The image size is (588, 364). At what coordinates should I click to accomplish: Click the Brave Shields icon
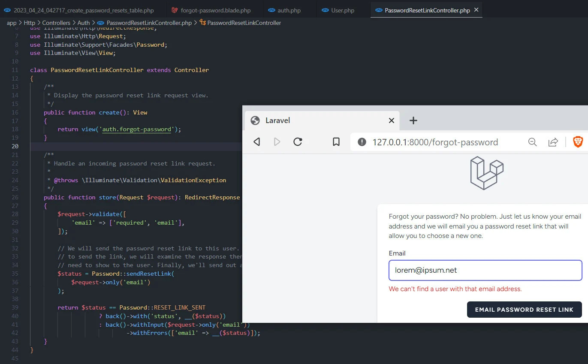point(578,141)
